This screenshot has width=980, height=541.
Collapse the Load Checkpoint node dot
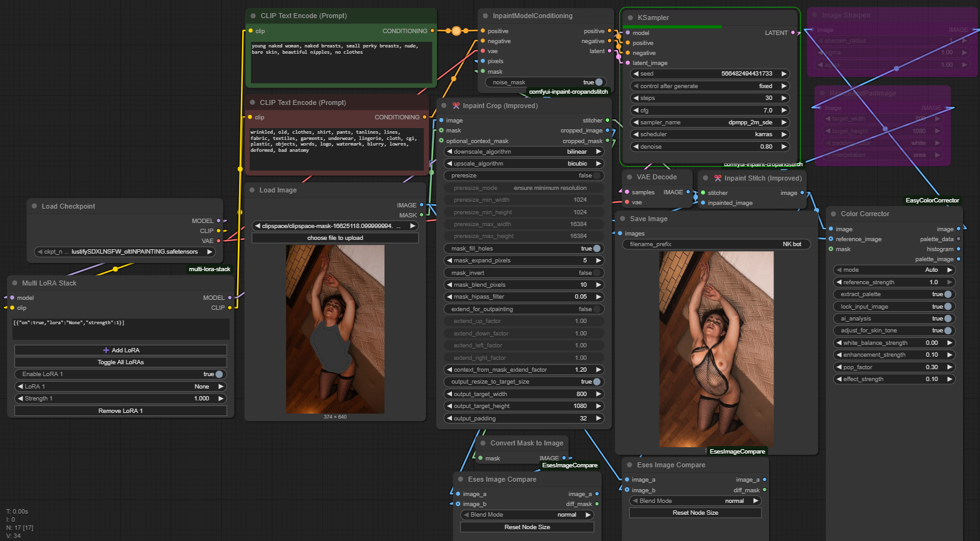point(34,206)
